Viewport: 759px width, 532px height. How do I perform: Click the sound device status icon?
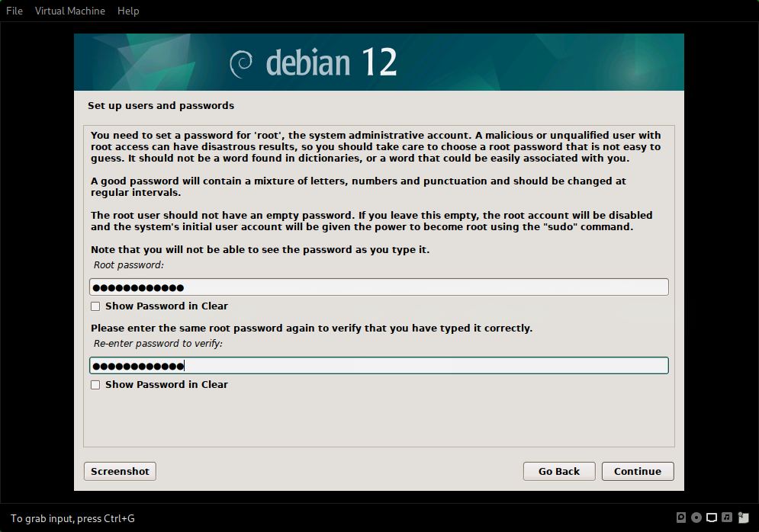tap(726, 518)
